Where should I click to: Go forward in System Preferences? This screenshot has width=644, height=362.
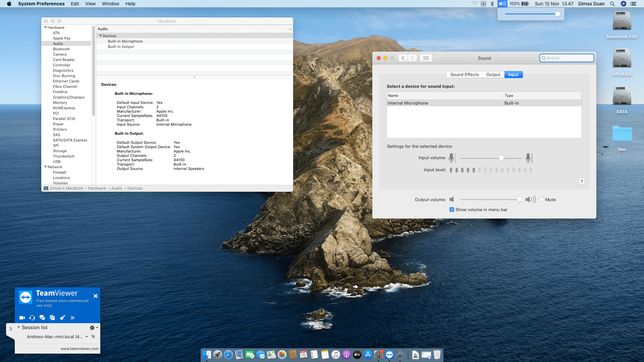pyautogui.click(x=413, y=58)
